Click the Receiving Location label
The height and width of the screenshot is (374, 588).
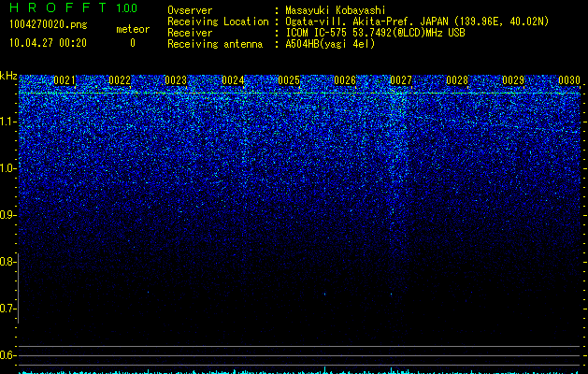218,22
